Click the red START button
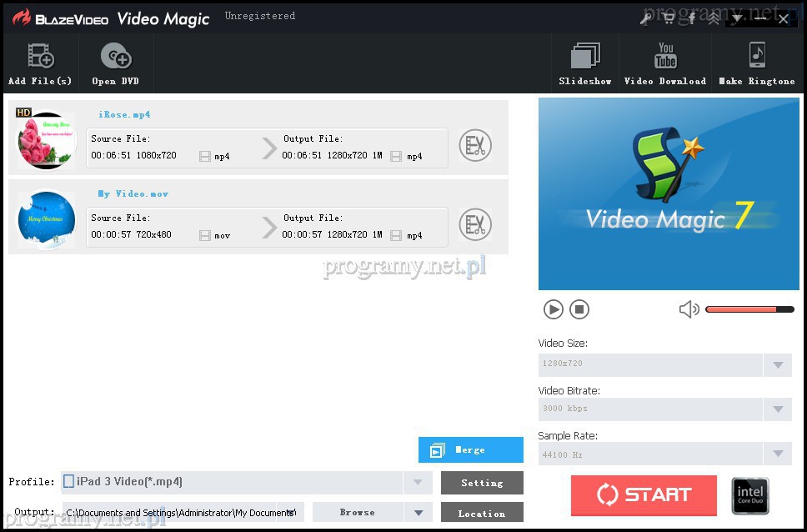The image size is (807, 532). 644,495
